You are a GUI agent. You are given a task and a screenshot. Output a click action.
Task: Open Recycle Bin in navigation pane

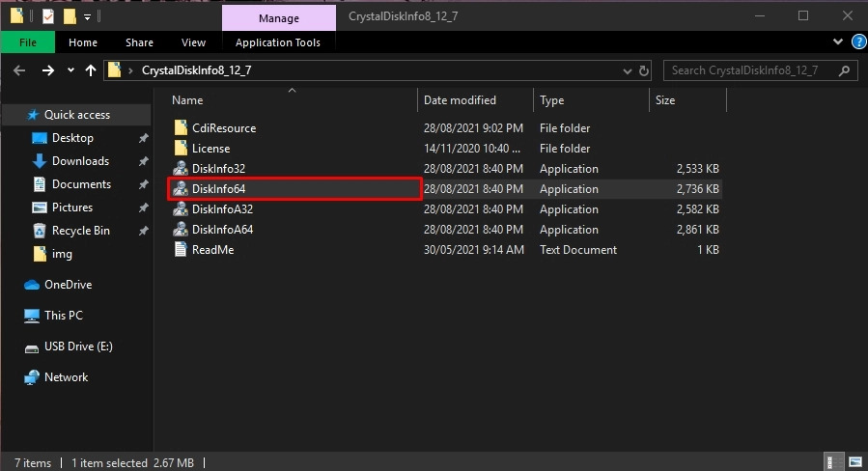coord(81,231)
